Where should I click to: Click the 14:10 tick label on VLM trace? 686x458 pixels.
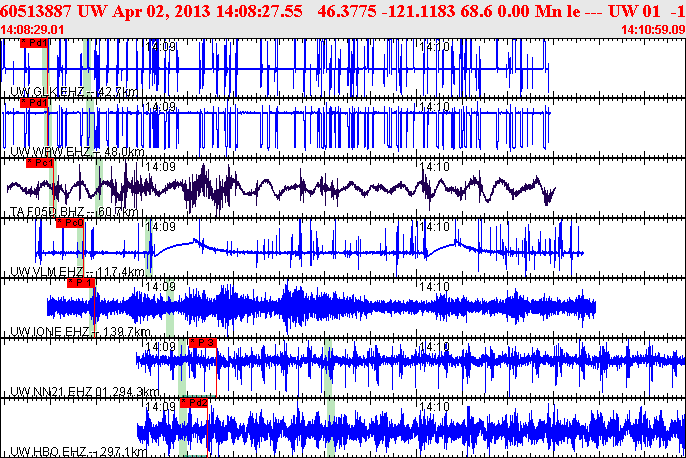pos(434,226)
